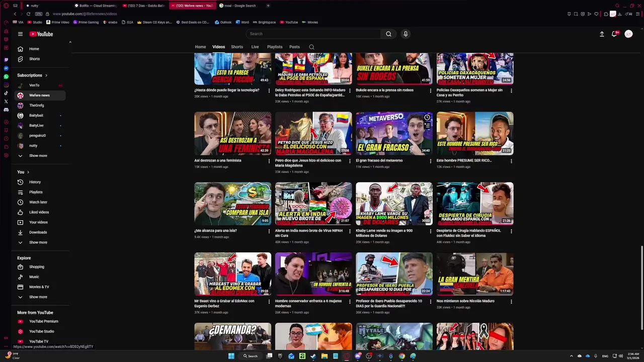The height and width of the screenshot is (362, 644).
Task: Expand the You section arrow
Action: coord(28,172)
